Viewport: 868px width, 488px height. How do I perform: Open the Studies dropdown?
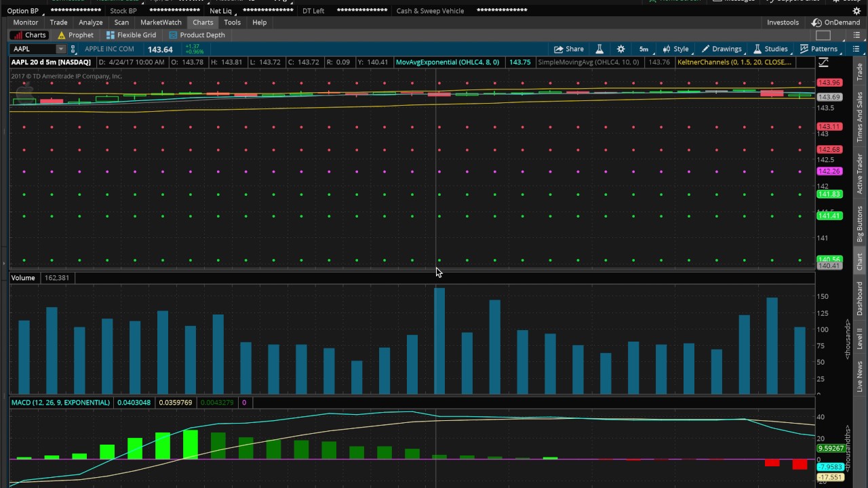(x=770, y=49)
